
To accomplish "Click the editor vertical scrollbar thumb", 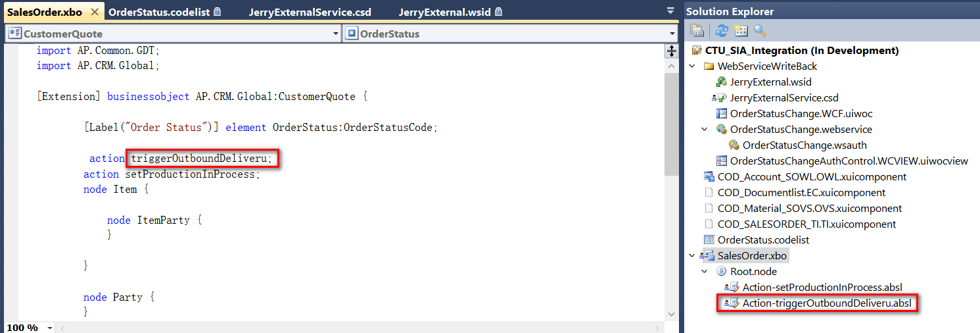I will tap(672, 125).
